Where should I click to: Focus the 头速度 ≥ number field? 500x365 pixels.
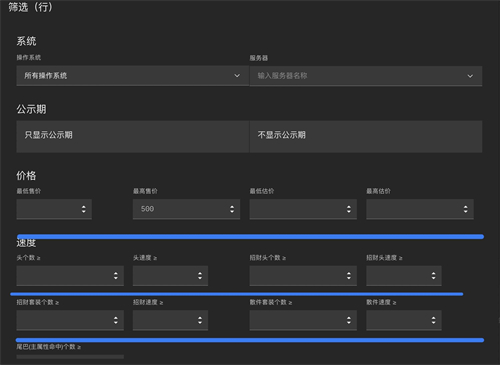(x=170, y=276)
